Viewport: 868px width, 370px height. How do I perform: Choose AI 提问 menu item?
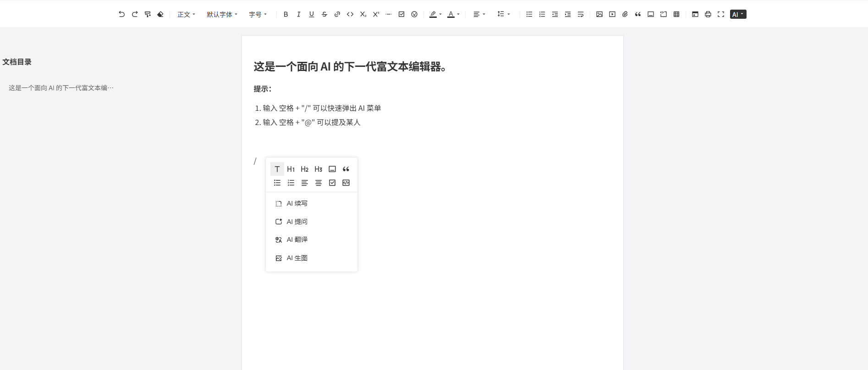click(312, 222)
